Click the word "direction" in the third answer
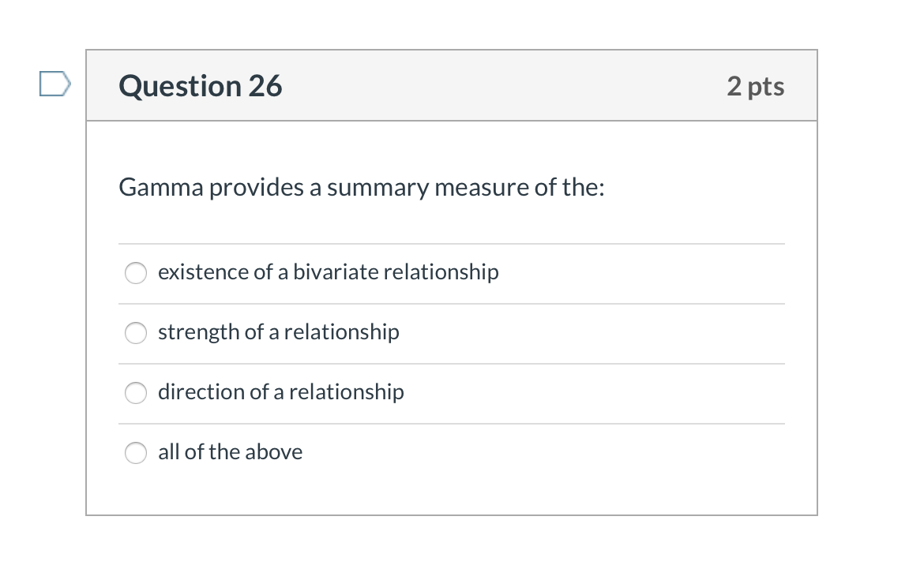This screenshot has width=924, height=565. click(201, 392)
